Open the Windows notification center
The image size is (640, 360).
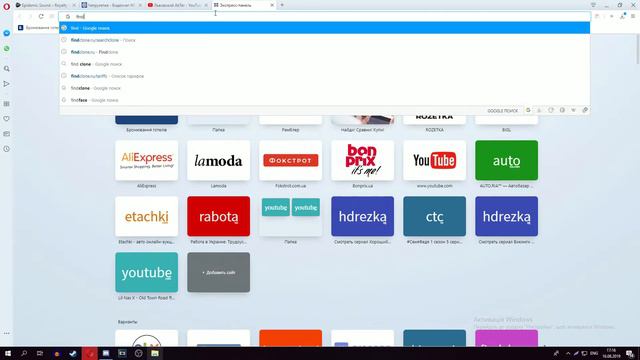pos(630,353)
